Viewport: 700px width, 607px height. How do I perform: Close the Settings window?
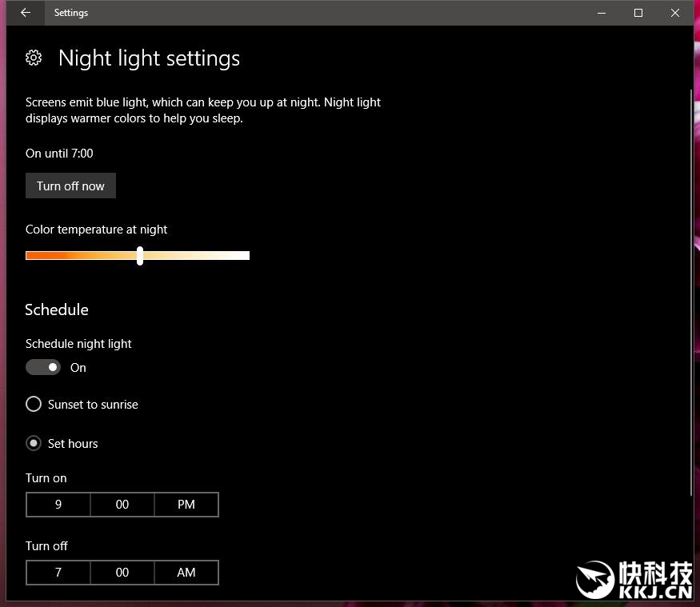click(x=675, y=13)
